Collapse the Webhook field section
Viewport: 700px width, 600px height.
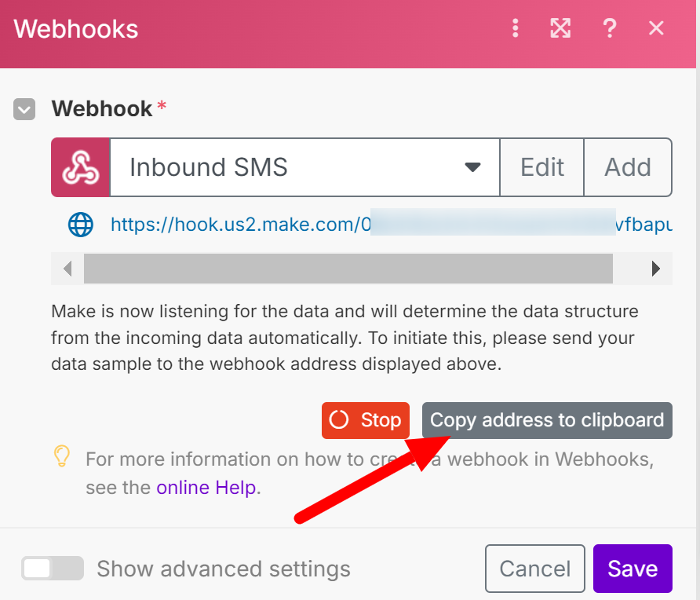point(24,109)
